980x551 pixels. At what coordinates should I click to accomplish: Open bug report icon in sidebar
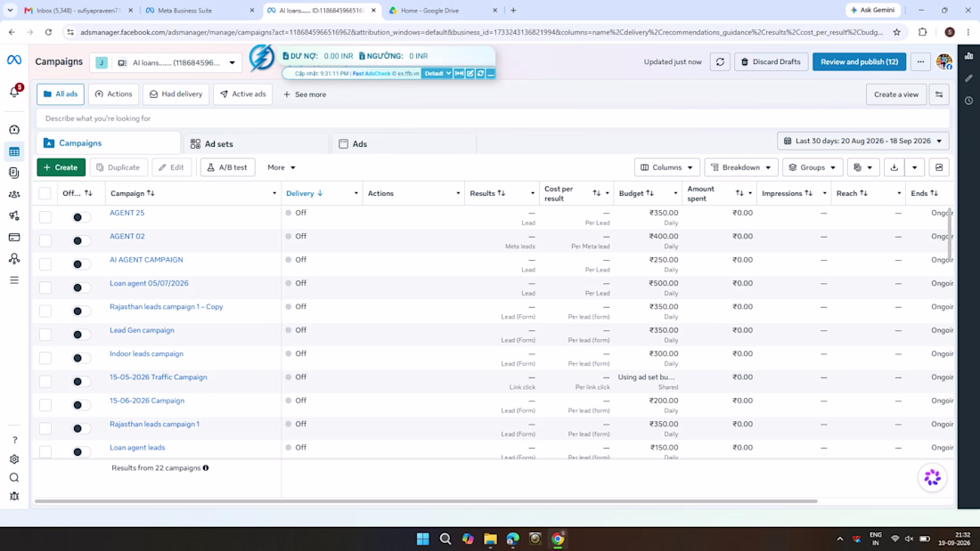(14, 496)
